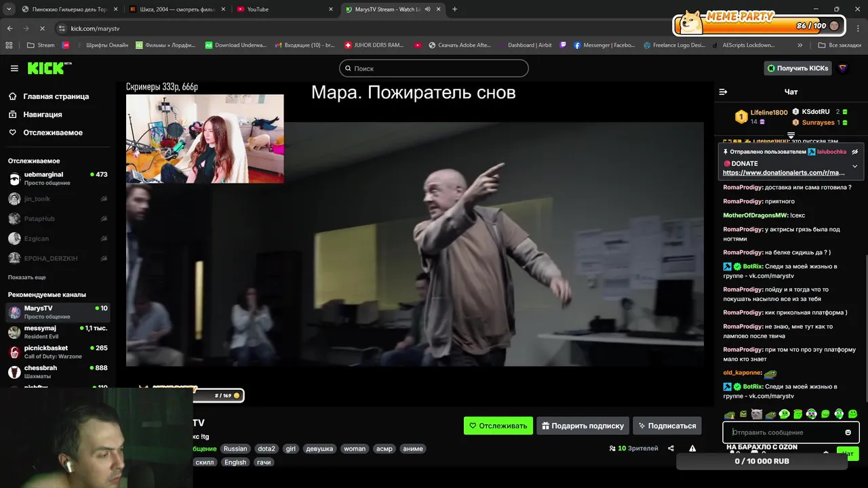Viewport: 868px width, 488px height.
Task: Click the site info icon in address bar
Action: 62,28
